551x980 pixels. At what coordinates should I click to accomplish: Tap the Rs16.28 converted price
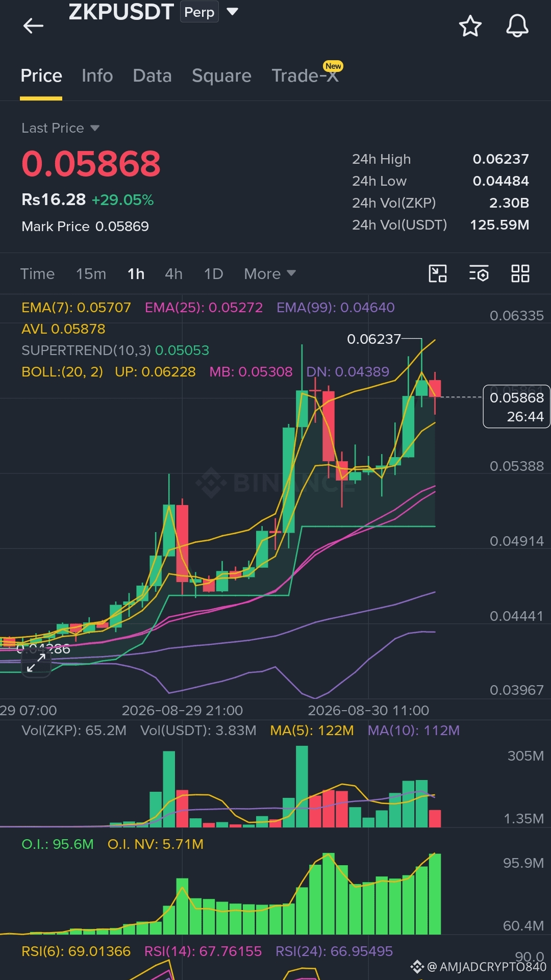coord(54,199)
